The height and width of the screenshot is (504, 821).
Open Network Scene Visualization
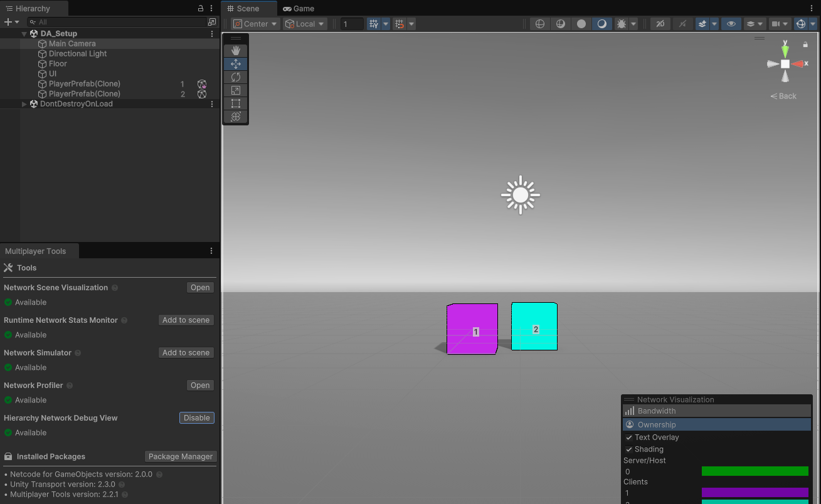pos(200,288)
